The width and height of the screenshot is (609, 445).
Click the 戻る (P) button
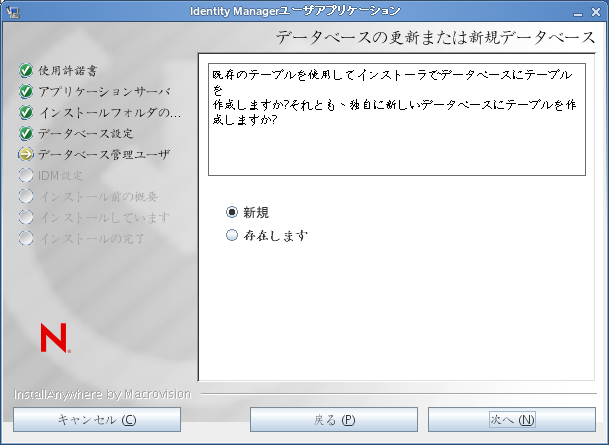(x=334, y=419)
